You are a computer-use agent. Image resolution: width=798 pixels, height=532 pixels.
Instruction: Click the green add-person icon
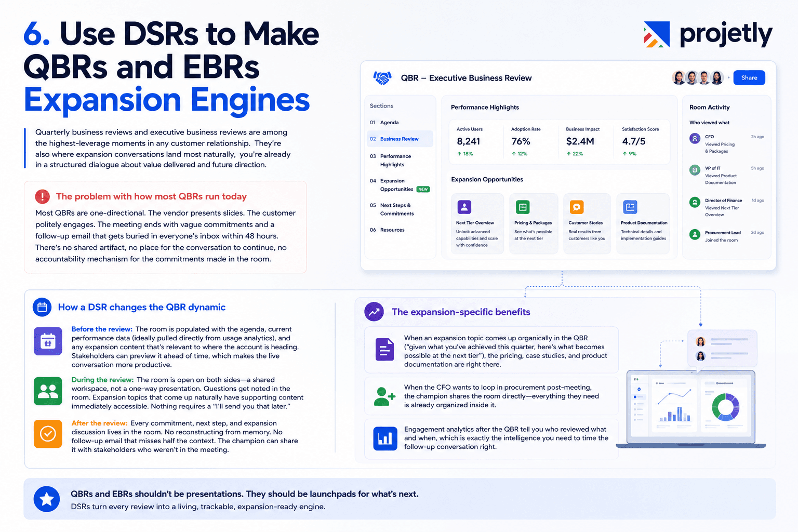coord(384,396)
